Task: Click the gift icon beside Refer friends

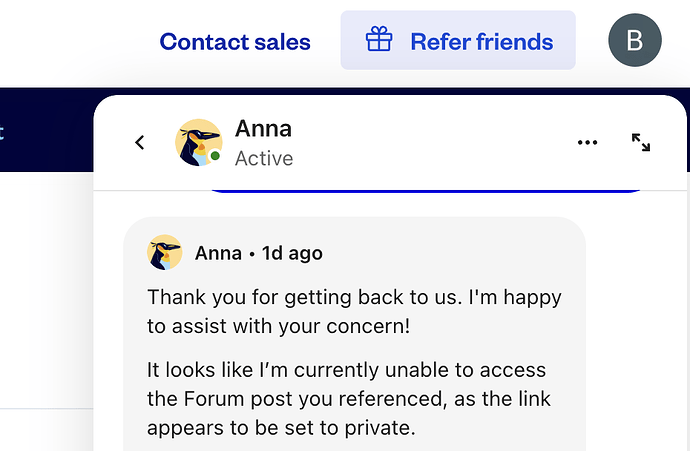Action: click(x=379, y=41)
